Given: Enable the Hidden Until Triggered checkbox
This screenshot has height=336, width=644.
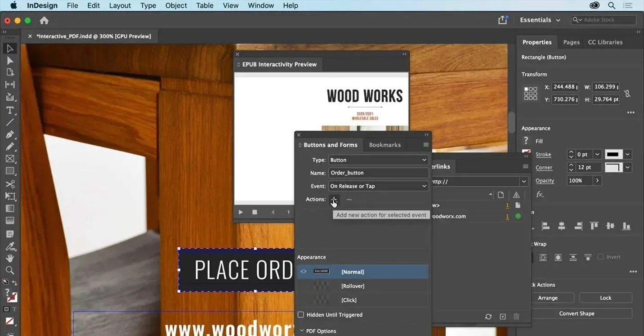Looking at the screenshot, I should click(x=301, y=314).
